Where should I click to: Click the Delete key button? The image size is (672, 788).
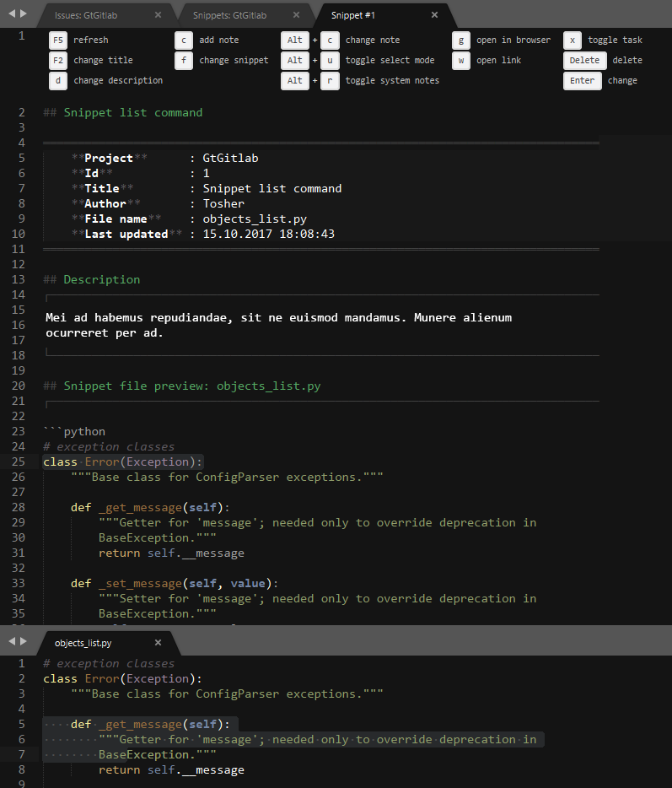pos(584,60)
